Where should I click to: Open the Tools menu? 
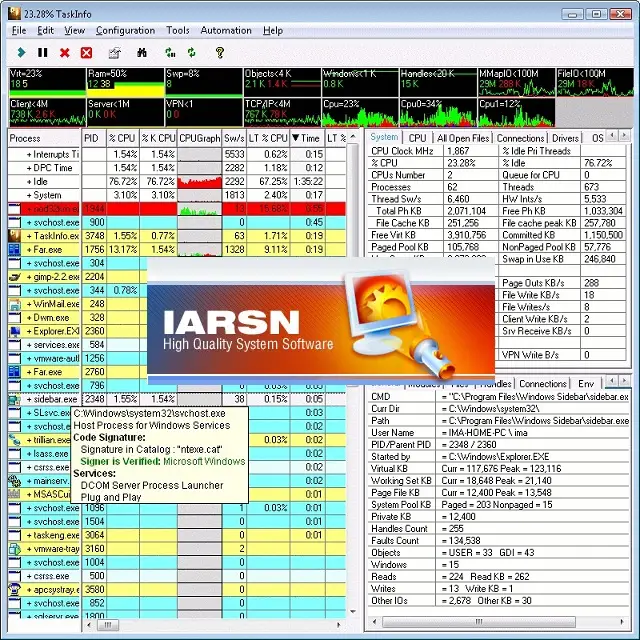[178, 31]
